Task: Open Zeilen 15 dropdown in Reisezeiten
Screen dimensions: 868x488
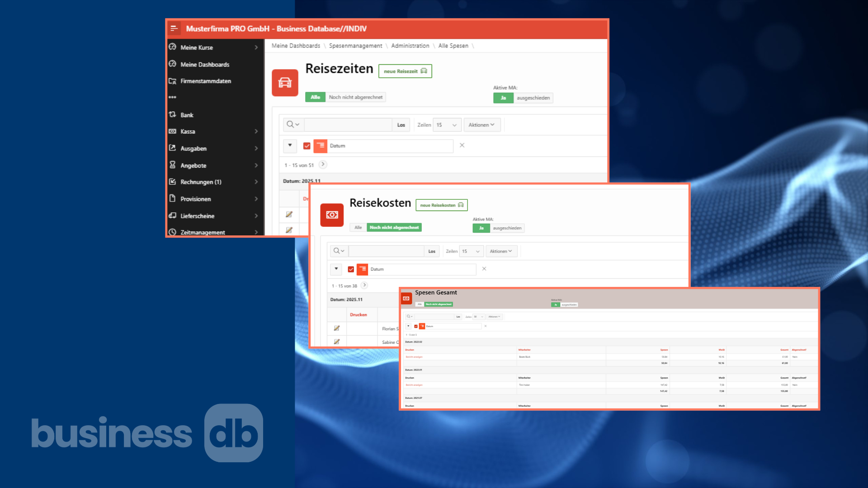Action: coord(447,125)
